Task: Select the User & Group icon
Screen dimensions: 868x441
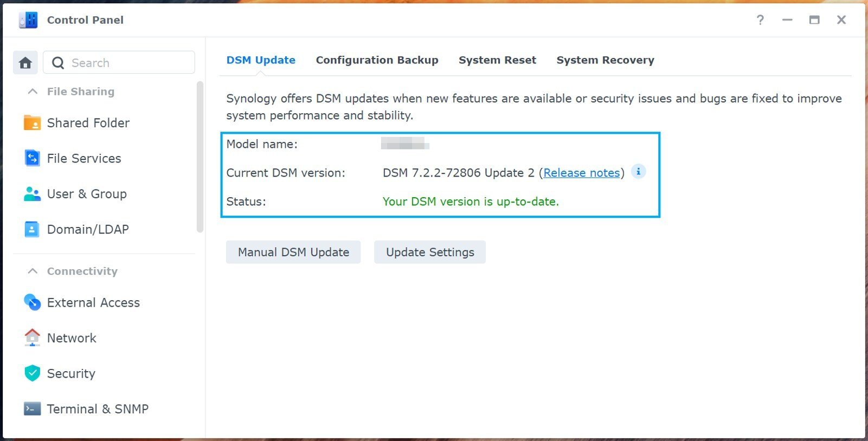Action: pos(32,194)
